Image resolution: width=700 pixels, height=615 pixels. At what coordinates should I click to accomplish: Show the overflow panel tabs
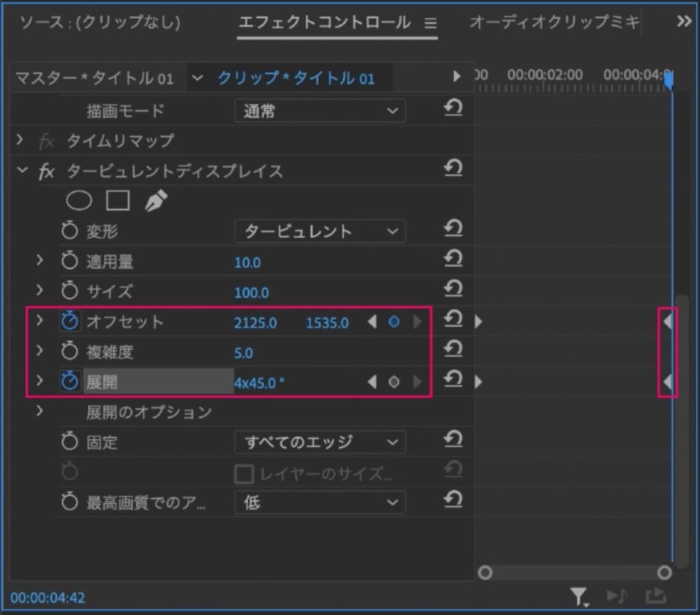tap(684, 21)
